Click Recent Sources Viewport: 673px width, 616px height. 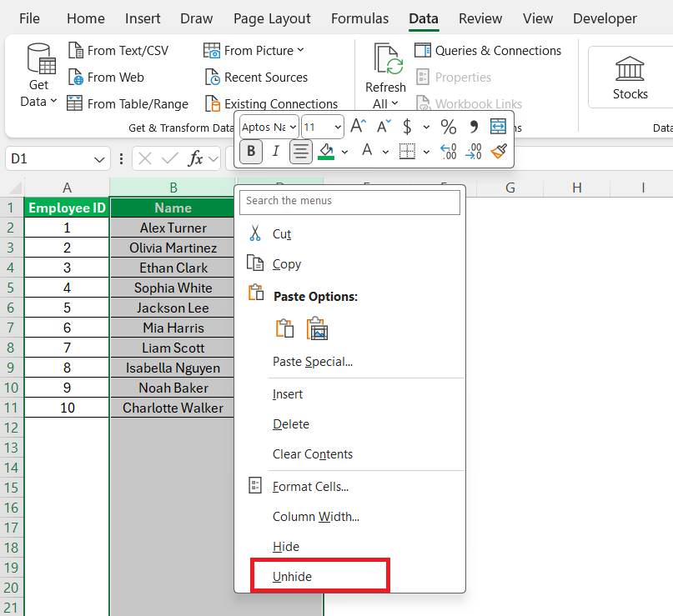pos(256,78)
